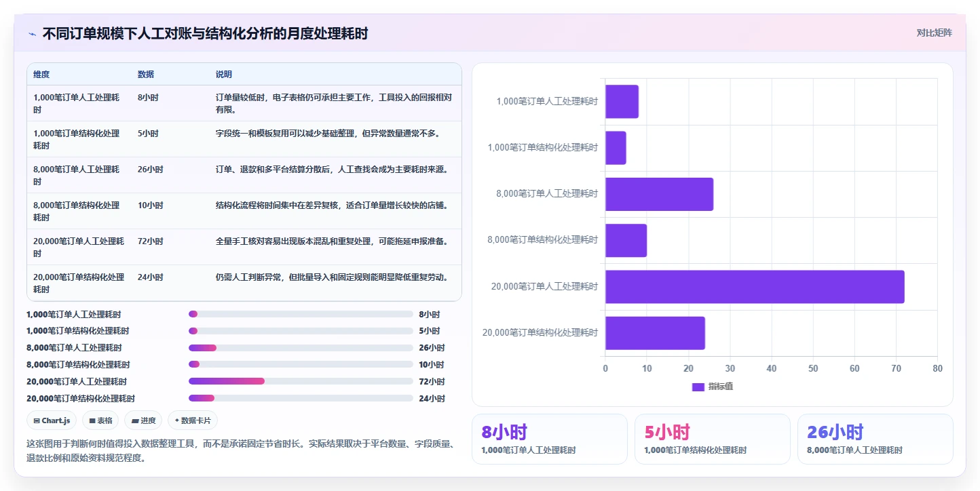Click table row label 20,000笔订单人工处理耗时

click(78, 248)
